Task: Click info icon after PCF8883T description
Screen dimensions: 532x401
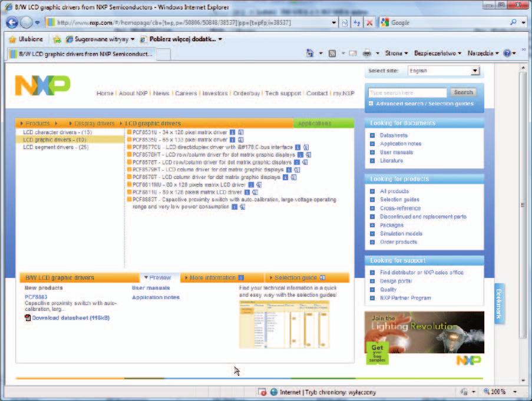Action: [x=234, y=207]
